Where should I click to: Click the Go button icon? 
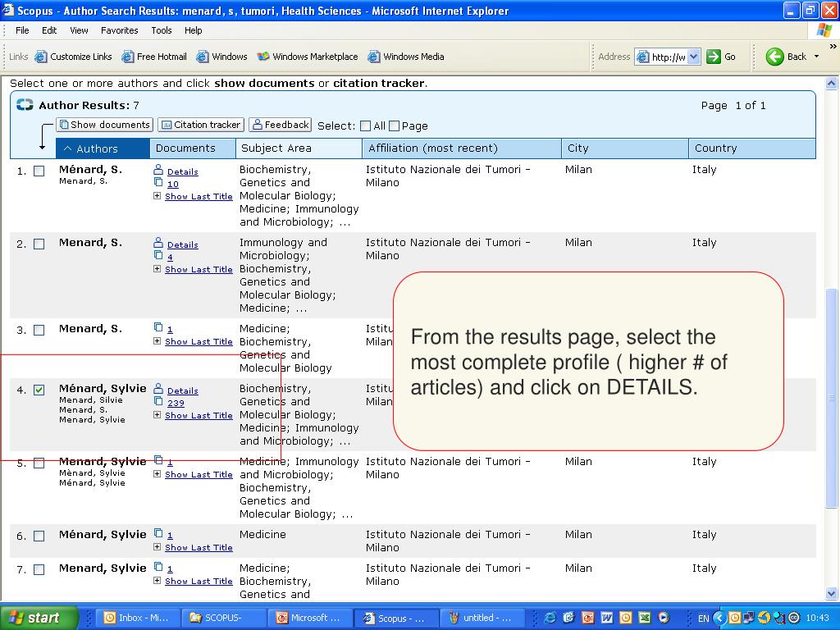coord(714,57)
